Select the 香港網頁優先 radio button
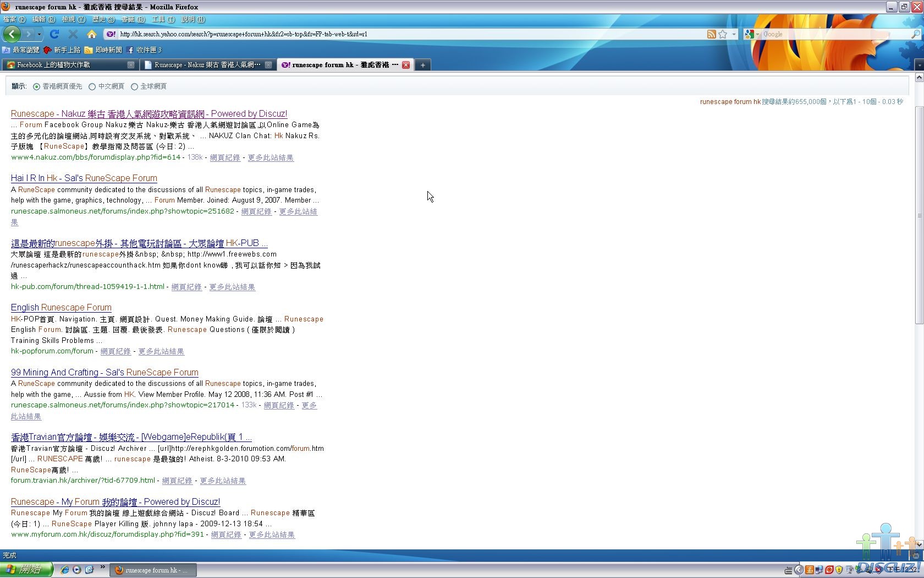Viewport: 924px width, 578px height. tap(37, 87)
